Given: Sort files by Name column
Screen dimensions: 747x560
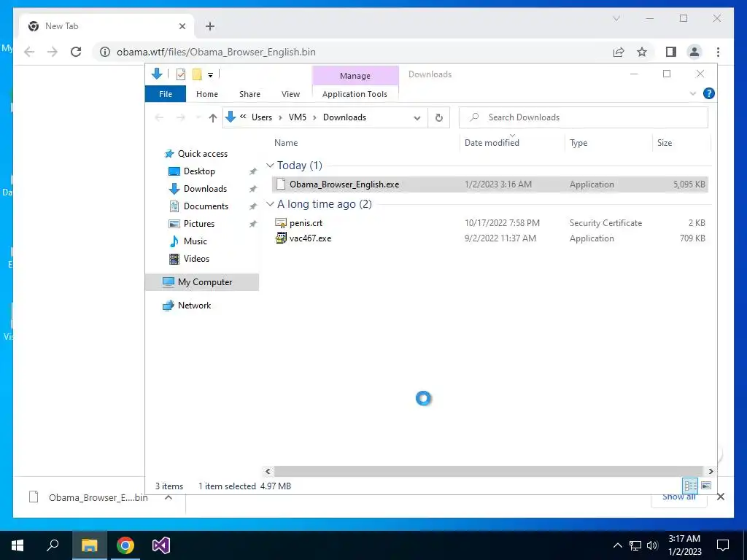Looking at the screenshot, I should tap(286, 142).
